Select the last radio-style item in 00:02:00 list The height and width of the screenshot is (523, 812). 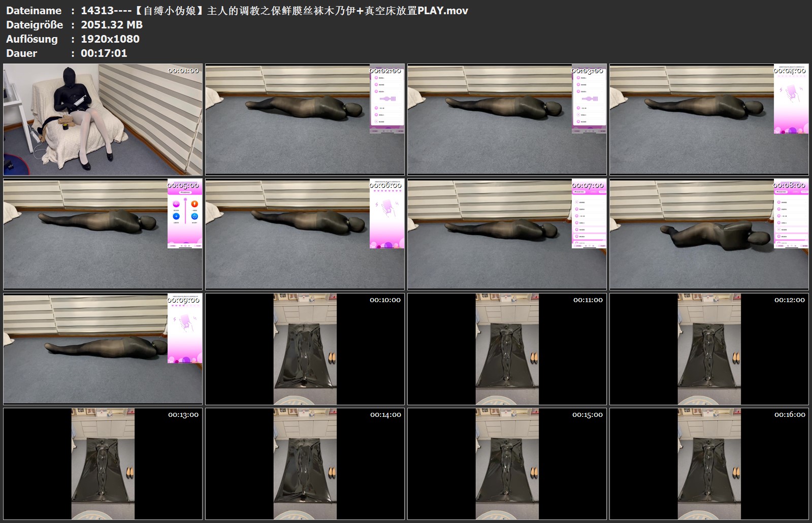[x=376, y=122]
